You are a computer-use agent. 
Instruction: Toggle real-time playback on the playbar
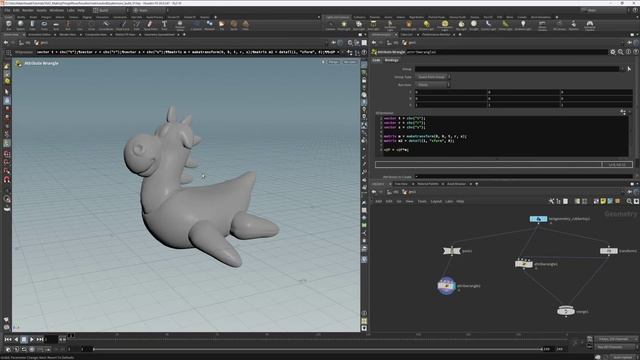[8, 349]
